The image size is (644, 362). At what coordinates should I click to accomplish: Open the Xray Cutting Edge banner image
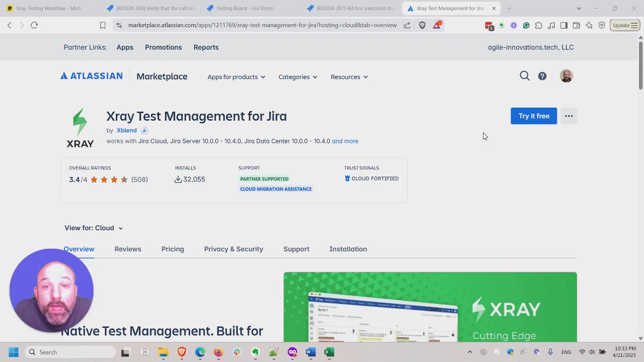(430, 307)
